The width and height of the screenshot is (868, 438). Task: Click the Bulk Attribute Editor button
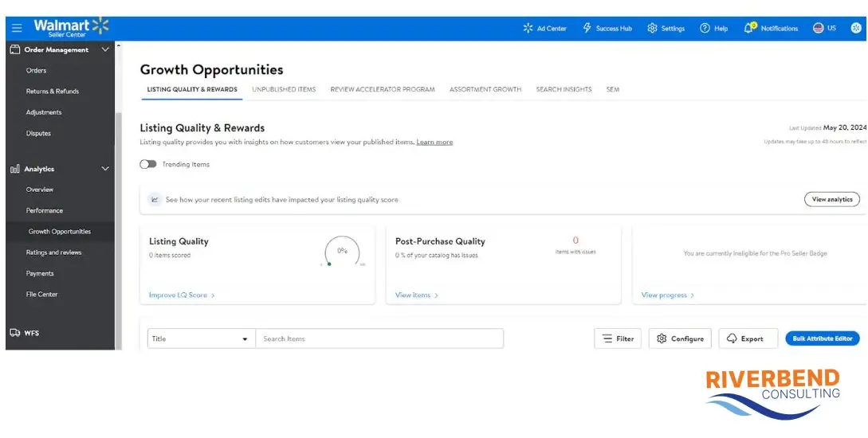point(823,338)
